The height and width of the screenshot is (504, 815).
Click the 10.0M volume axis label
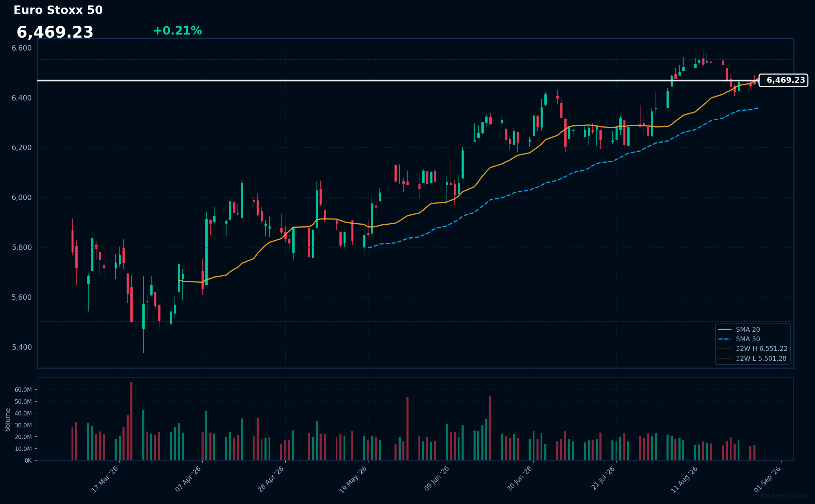coord(23,449)
